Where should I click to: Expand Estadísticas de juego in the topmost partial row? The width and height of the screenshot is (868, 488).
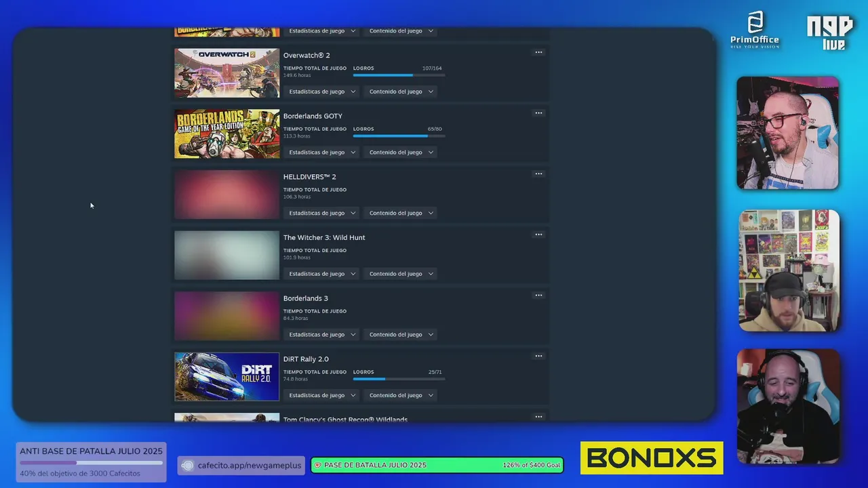pyautogui.click(x=321, y=31)
